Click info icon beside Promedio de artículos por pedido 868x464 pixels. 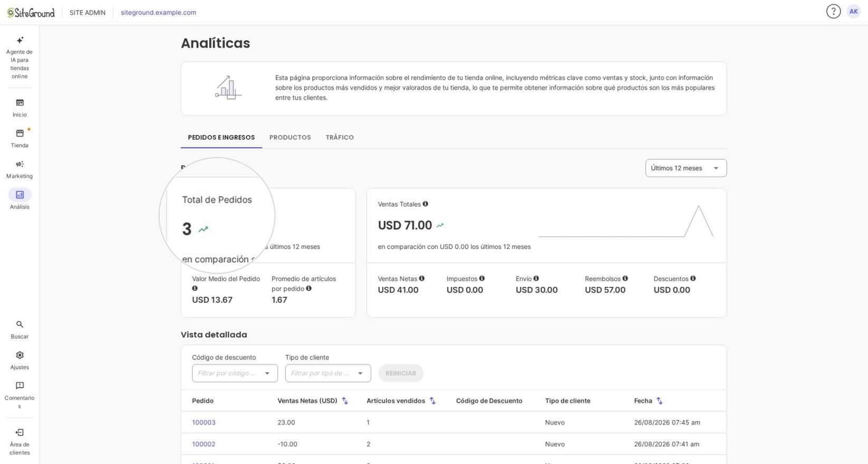pyautogui.click(x=308, y=288)
